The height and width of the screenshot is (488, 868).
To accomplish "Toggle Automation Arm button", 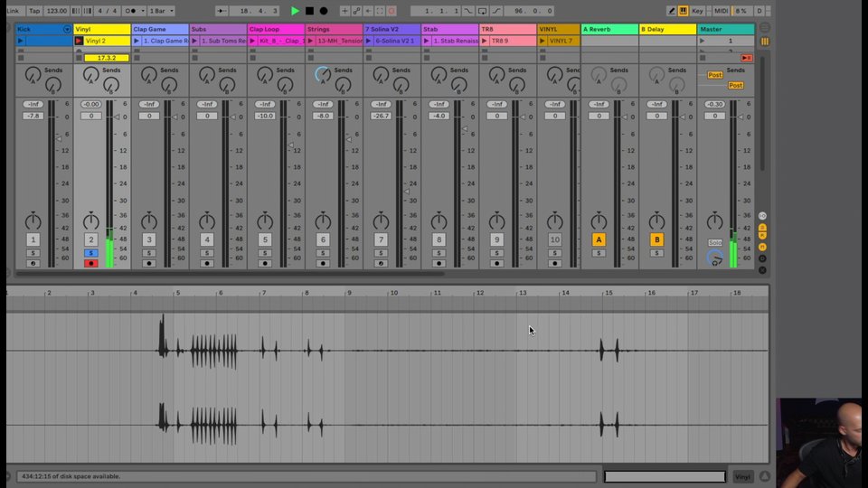I will point(356,11).
